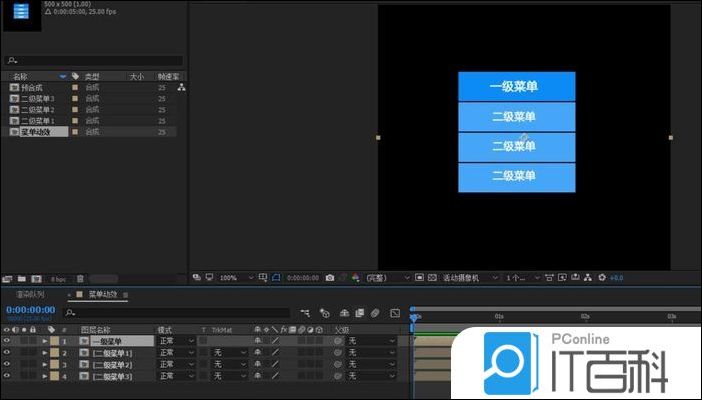Open viewer magnification 100% dropdown
Viewport: 702px width, 400px height.
tap(236, 278)
